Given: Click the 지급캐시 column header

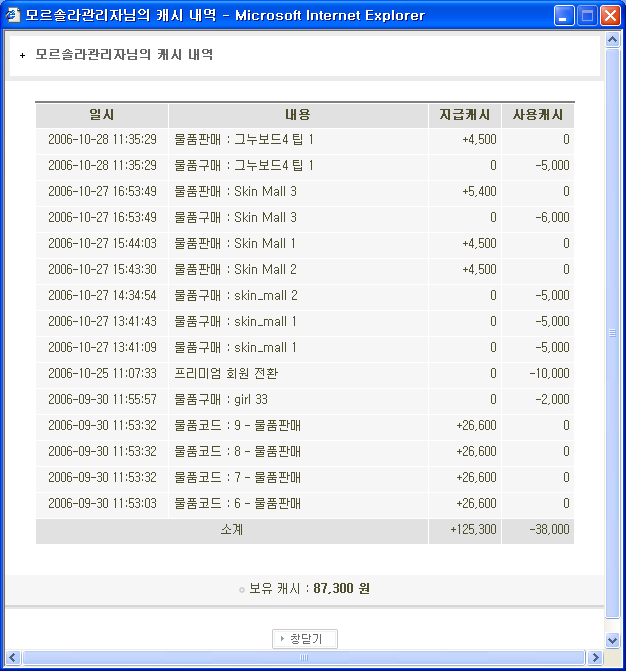Looking at the screenshot, I should [x=465, y=115].
